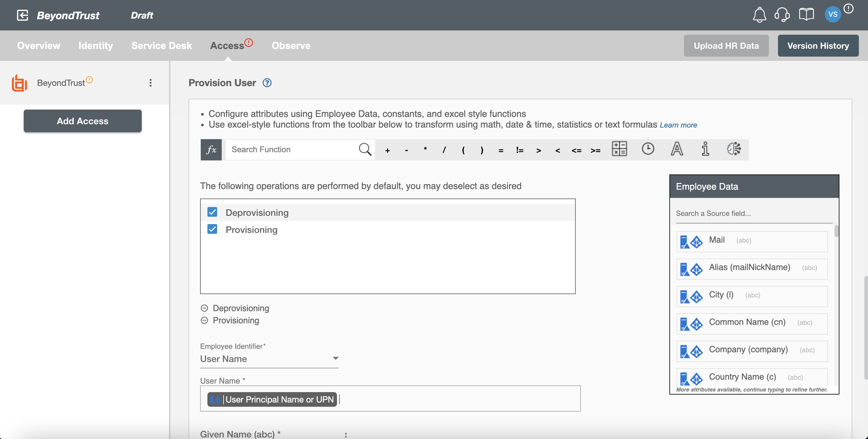
Task: Switch to the Identity tab
Action: pos(95,45)
